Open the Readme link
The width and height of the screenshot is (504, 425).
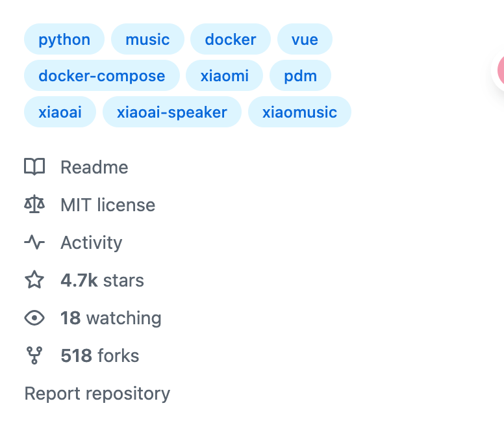click(x=94, y=167)
